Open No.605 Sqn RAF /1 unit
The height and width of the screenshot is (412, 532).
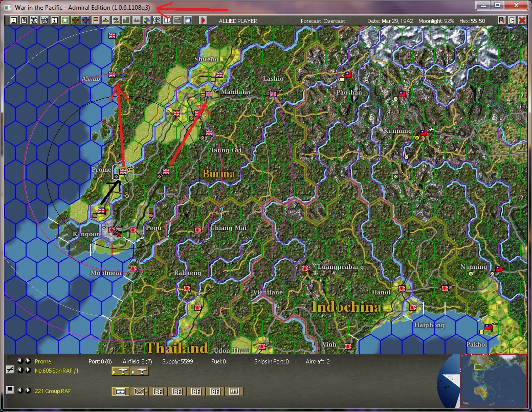tap(56, 371)
